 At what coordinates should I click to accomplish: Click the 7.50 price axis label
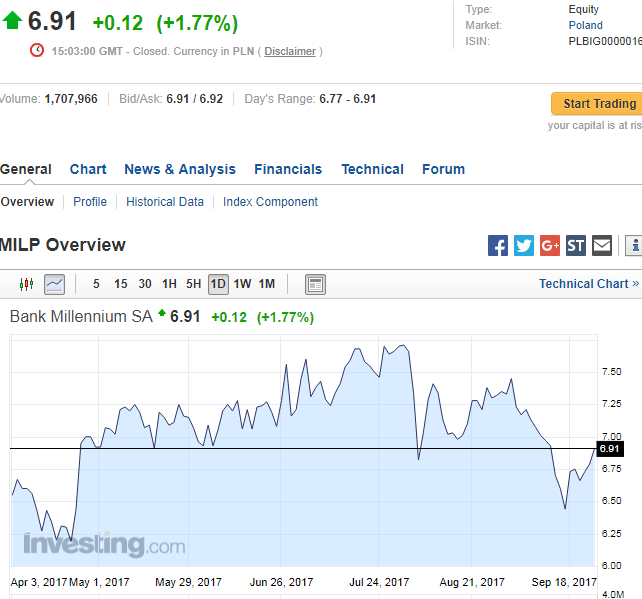point(612,371)
